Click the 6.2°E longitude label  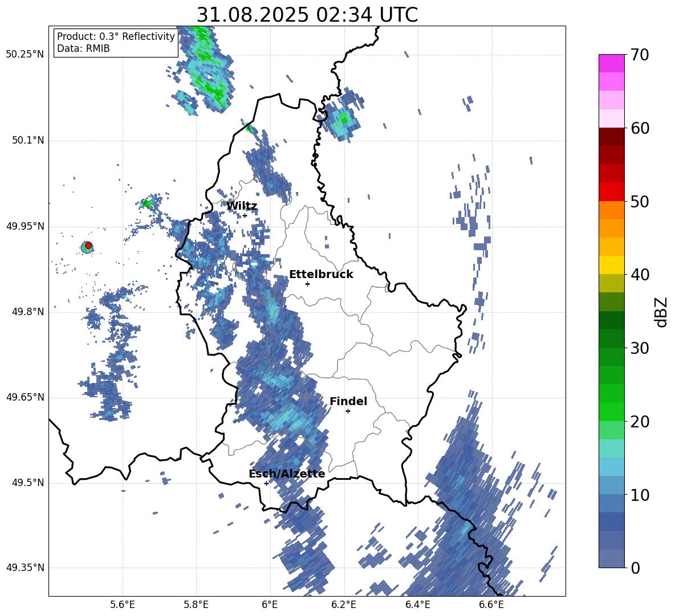click(x=344, y=605)
